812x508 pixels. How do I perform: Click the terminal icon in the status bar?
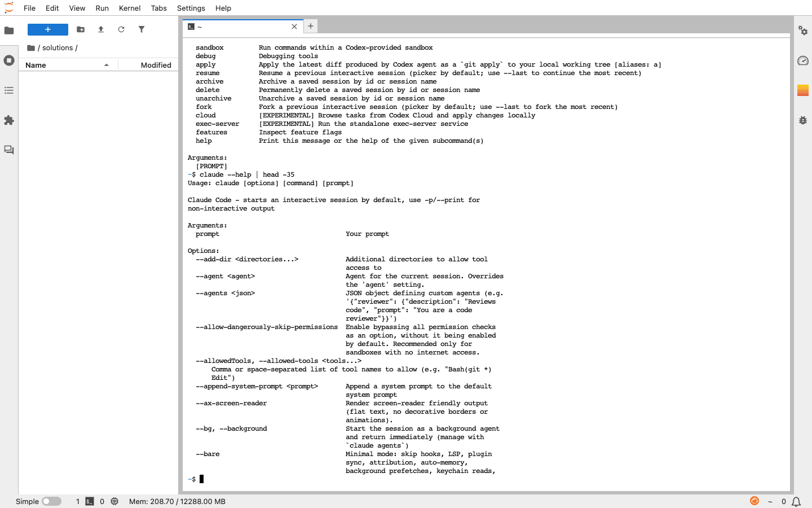click(x=90, y=501)
